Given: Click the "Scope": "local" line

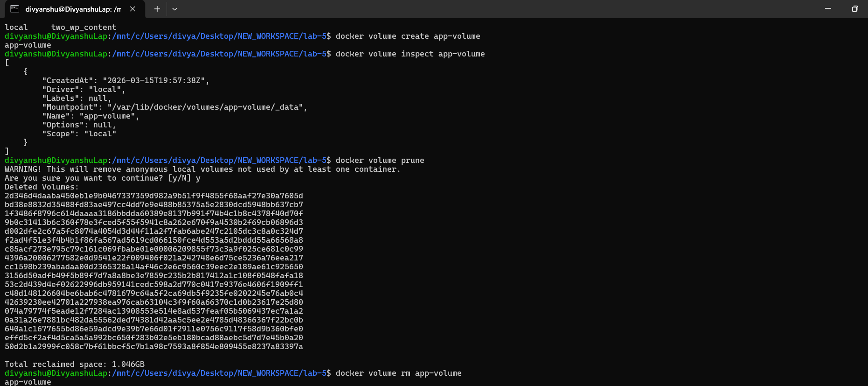Looking at the screenshot, I should click(79, 134).
